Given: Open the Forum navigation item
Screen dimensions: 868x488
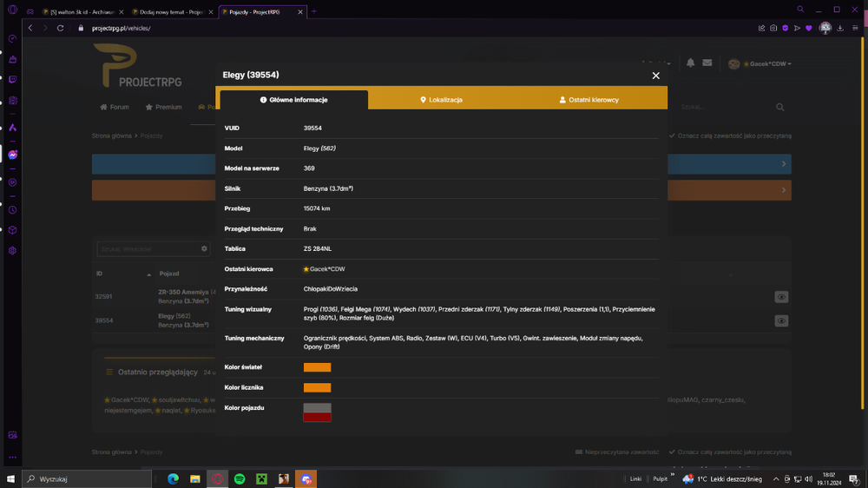Looking at the screenshot, I should pyautogui.click(x=115, y=107).
